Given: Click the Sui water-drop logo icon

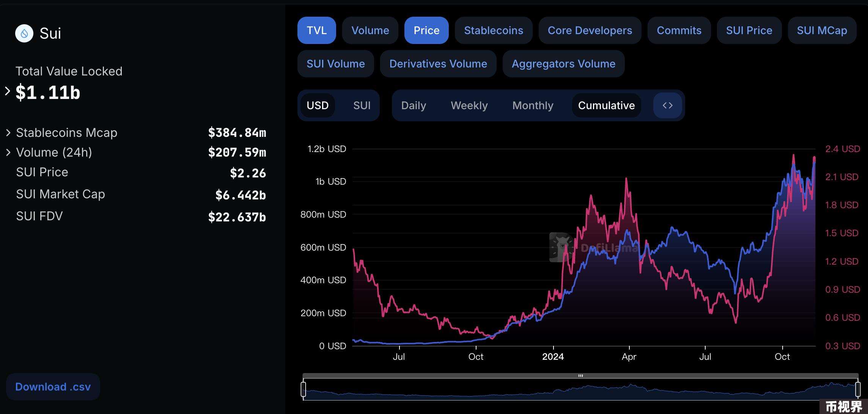Looking at the screenshot, I should pos(24,33).
